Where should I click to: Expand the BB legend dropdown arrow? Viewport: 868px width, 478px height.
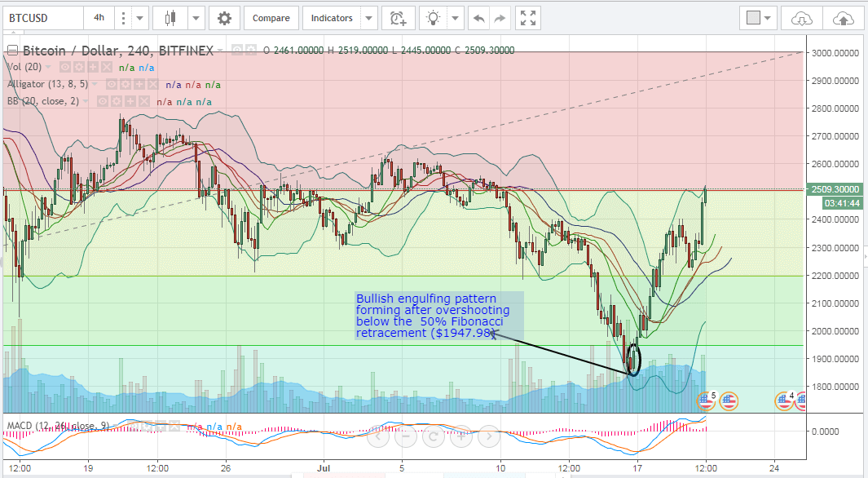[x=86, y=101]
